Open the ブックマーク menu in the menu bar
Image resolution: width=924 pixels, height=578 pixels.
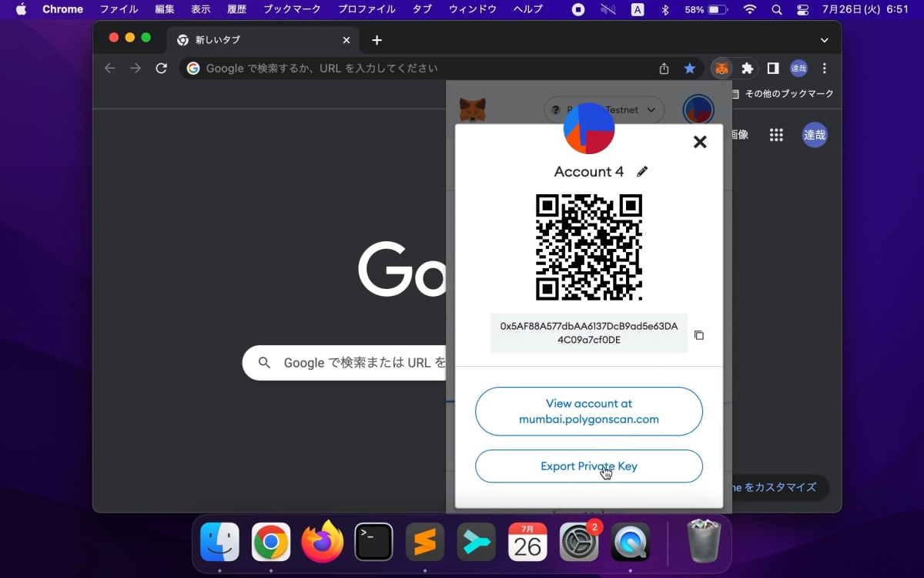(x=292, y=9)
